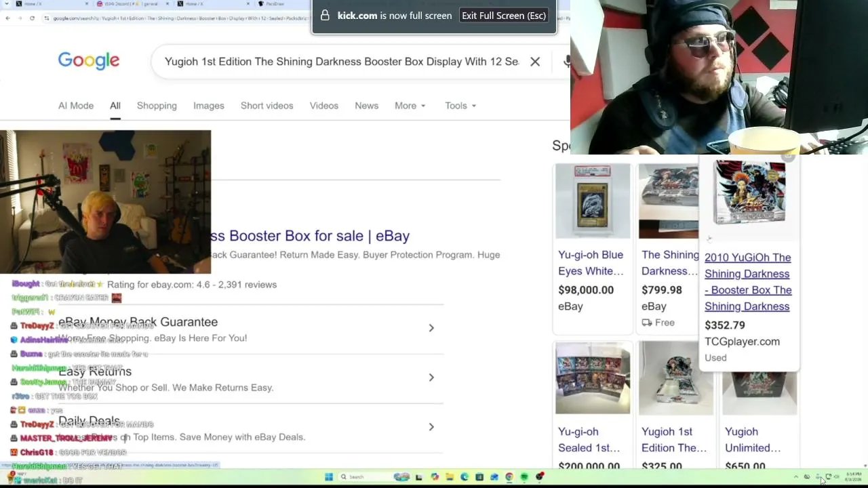Open 2010 YuGiOh The Shining Darkness listing link

(748, 282)
